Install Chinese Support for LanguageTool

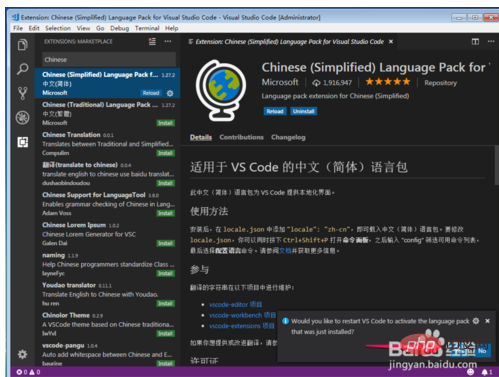pos(165,213)
